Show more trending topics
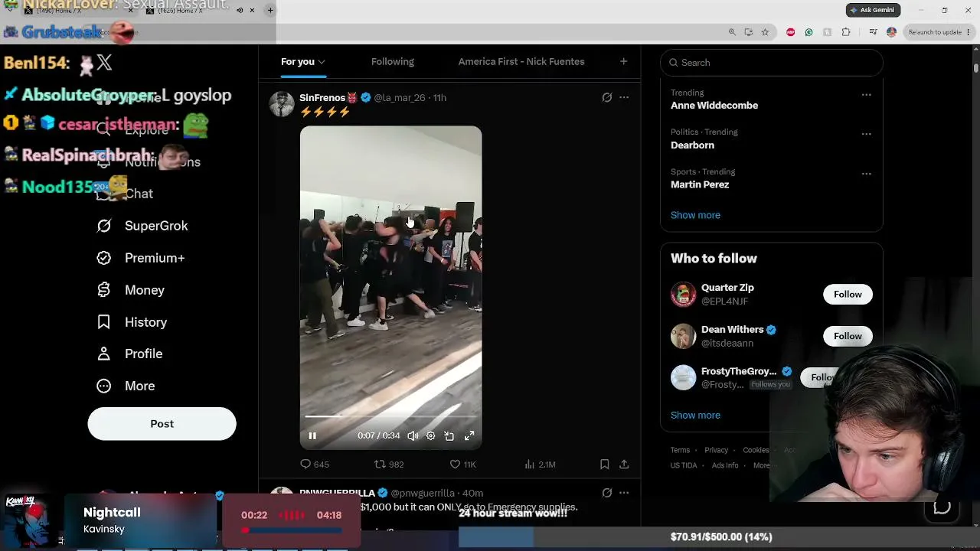Viewport: 980px width, 551px height. click(x=695, y=215)
